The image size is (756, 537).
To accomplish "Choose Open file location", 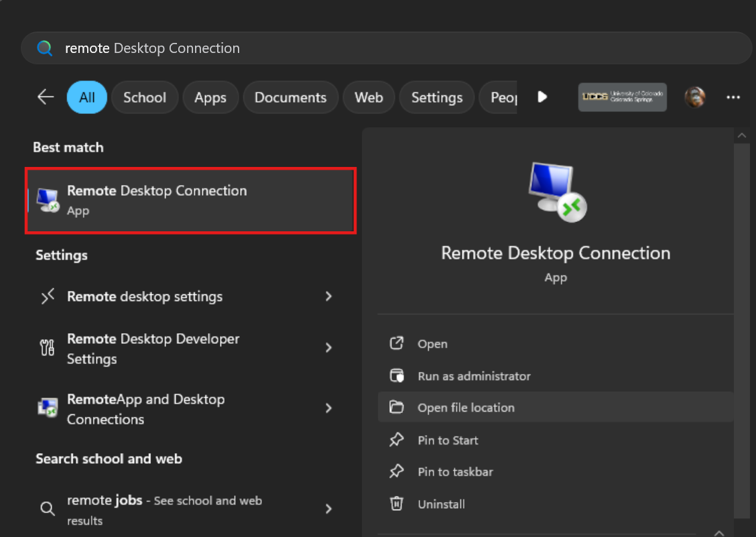I will tap(556, 408).
